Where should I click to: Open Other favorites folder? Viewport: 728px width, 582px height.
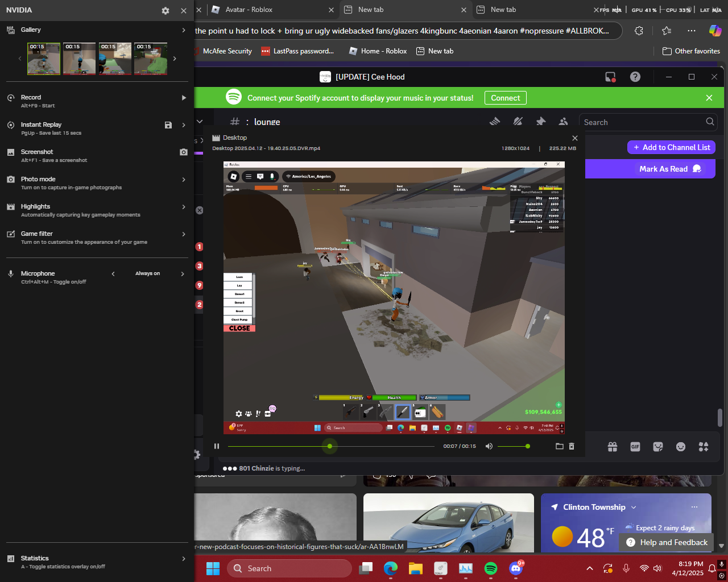[692, 51]
